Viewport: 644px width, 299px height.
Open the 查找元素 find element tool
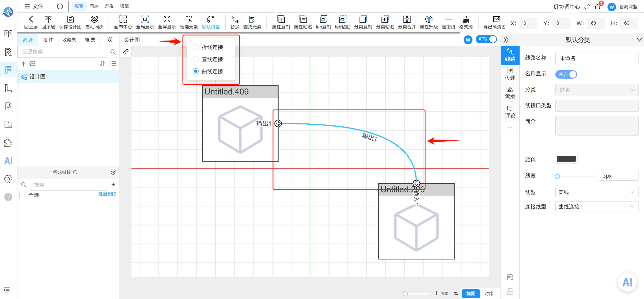pyautogui.click(x=252, y=19)
